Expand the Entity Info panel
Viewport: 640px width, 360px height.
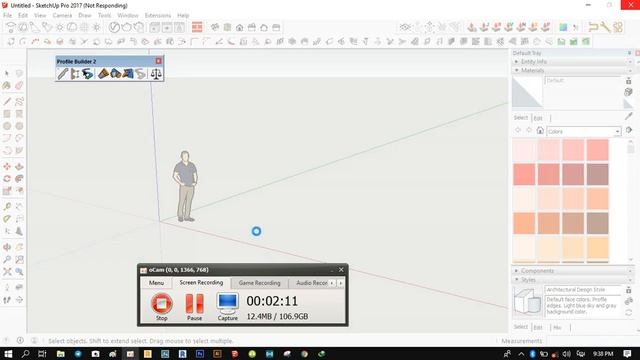[x=571, y=62]
